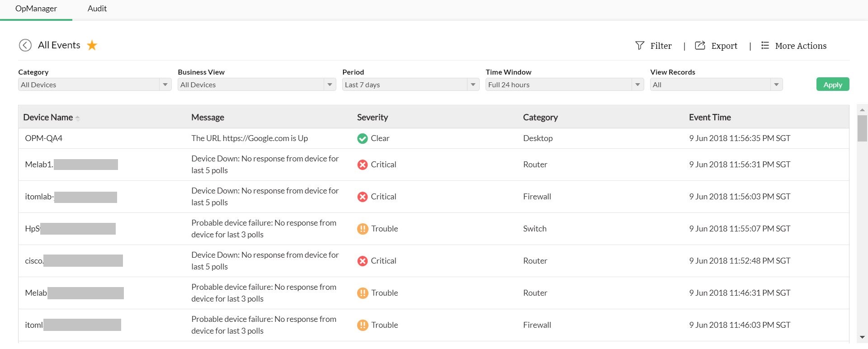
Task: Click the Critical icon in cisco row
Action: (362, 261)
